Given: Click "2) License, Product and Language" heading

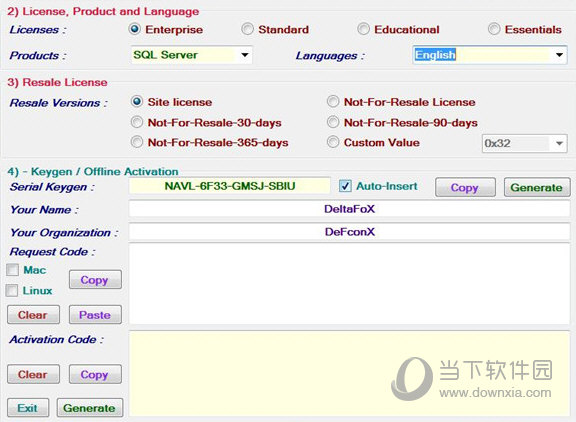Looking at the screenshot, I should tap(103, 11).
